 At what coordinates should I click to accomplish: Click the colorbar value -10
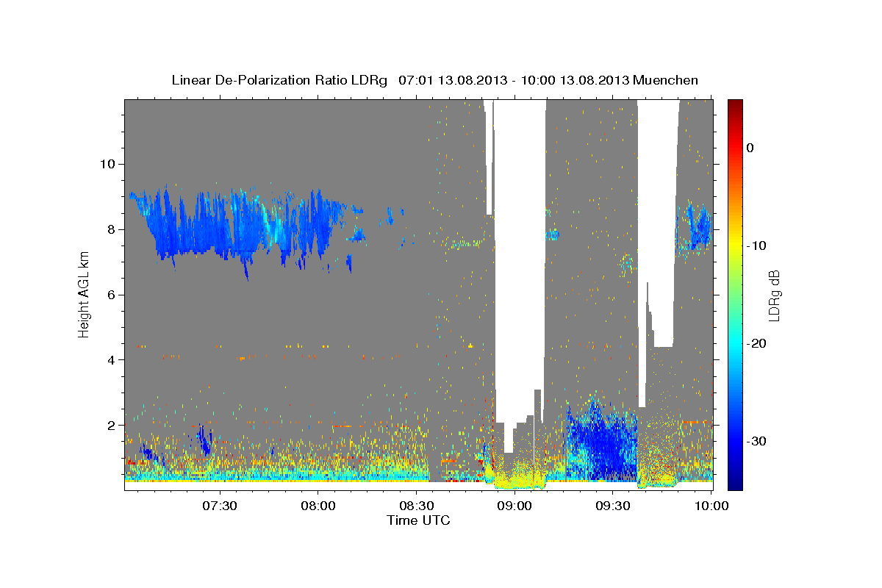pos(757,245)
